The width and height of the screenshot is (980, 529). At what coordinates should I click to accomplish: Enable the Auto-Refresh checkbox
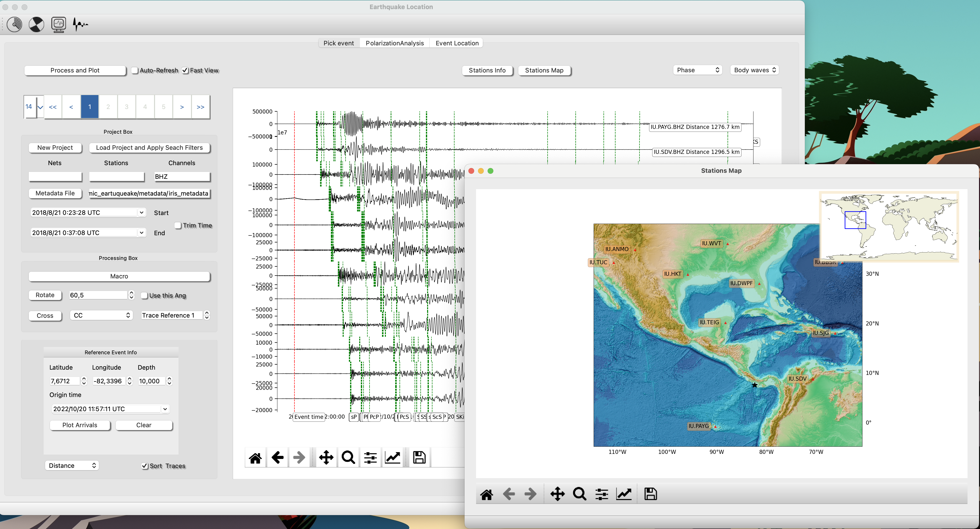coord(135,70)
